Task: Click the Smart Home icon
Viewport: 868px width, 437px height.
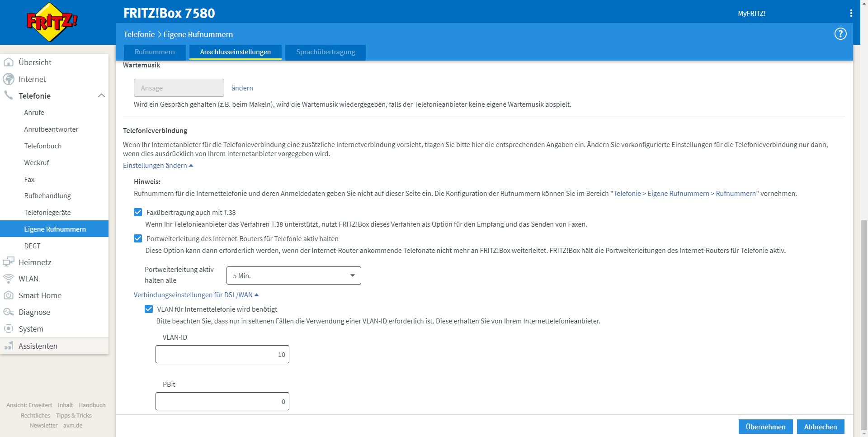Action: (9, 295)
